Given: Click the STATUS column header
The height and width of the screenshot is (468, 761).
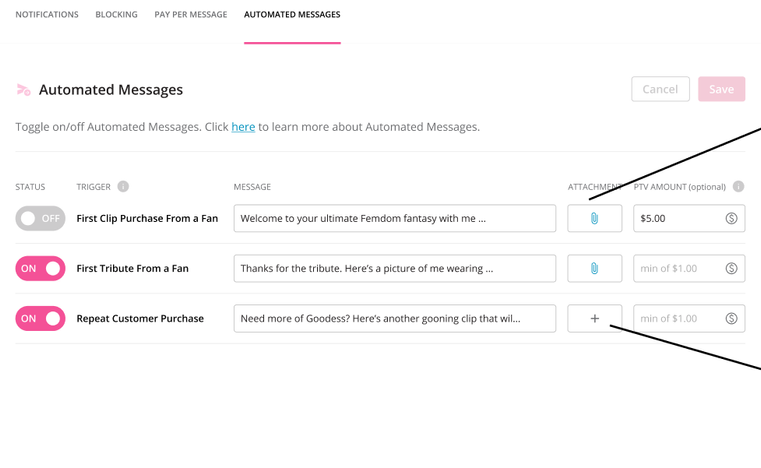Looking at the screenshot, I should pyautogui.click(x=30, y=187).
